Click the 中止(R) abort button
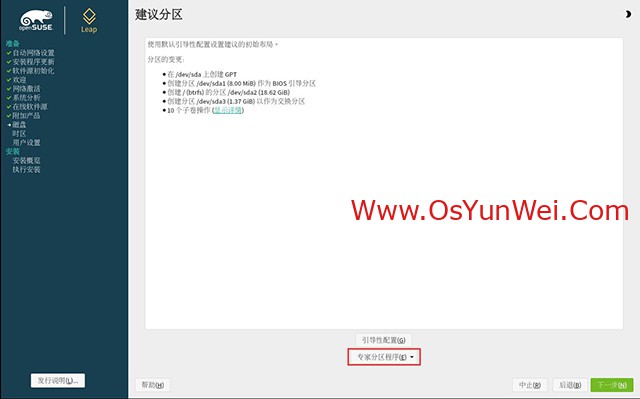This screenshot has height=399, width=640. (530, 385)
